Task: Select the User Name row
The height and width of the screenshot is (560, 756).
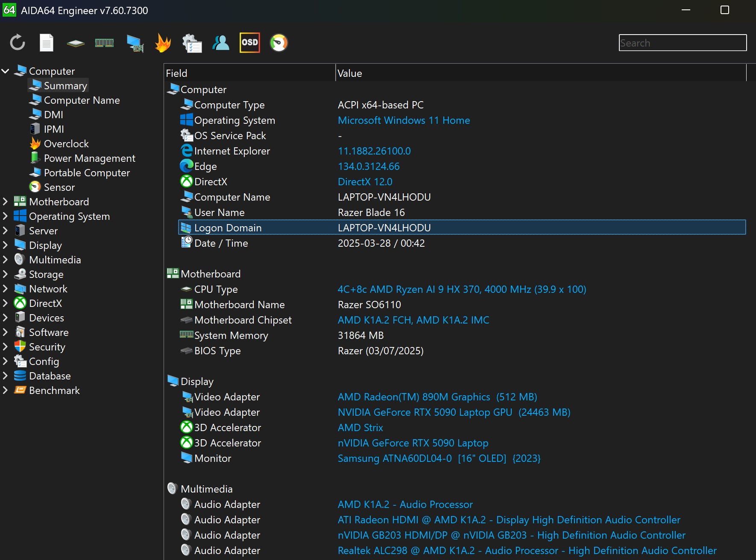Action: coord(462,213)
